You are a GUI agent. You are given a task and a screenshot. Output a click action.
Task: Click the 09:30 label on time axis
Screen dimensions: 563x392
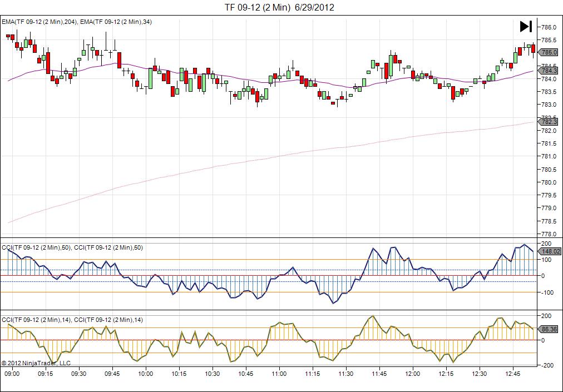pos(79,374)
